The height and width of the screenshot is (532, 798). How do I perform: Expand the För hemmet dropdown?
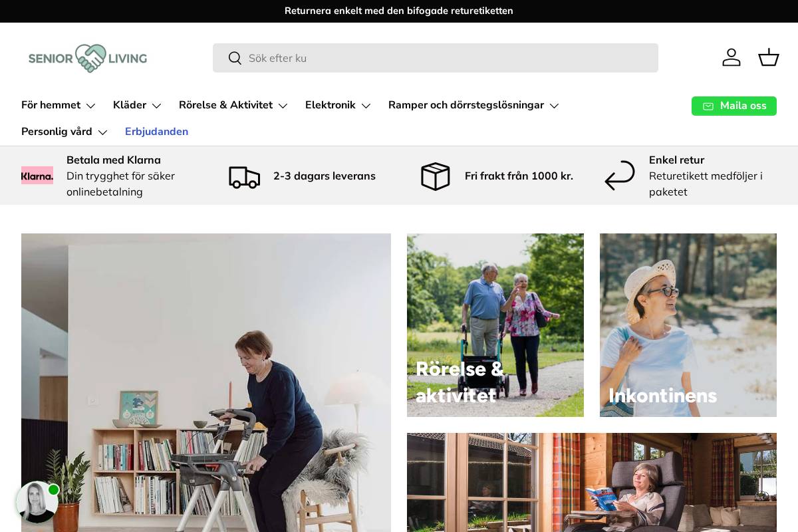tap(59, 105)
